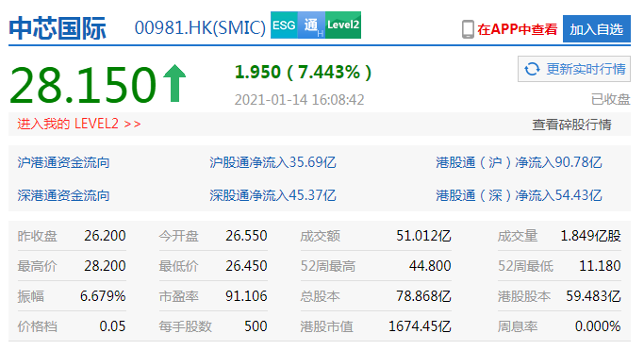Click 更新实时行情 button
Image resolution: width=644 pixels, height=350 pixels.
pos(574,69)
